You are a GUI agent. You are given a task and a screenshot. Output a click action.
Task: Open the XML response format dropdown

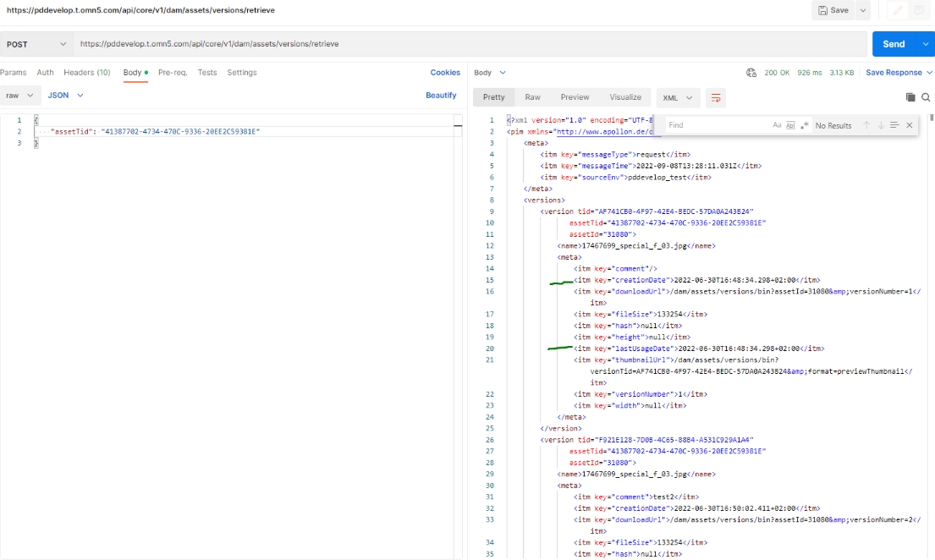point(678,97)
